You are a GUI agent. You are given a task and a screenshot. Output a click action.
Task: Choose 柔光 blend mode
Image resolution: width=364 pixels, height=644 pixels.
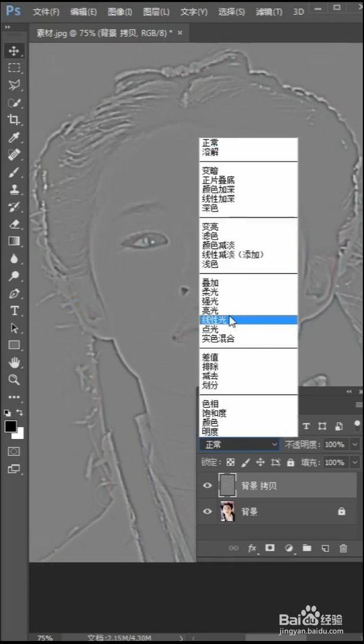click(x=248, y=292)
